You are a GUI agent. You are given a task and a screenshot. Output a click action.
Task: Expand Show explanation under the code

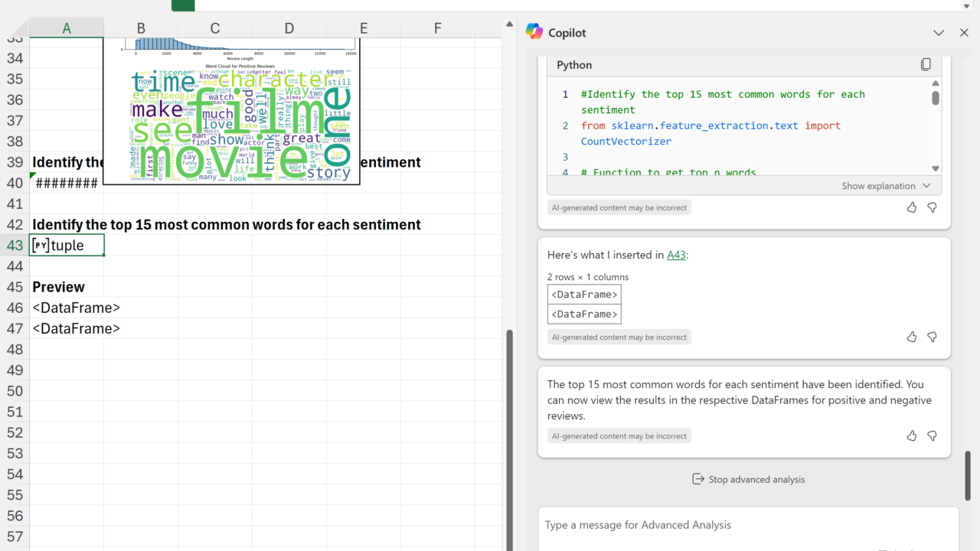886,186
